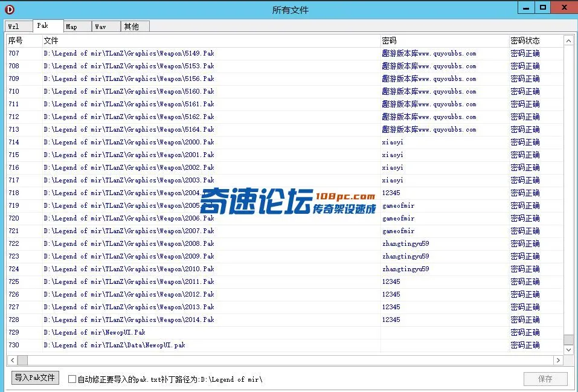Select the file path Weapon\5153.Pak
Viewport: 578px width, 392px height.
pyautogui.click(x=129, y=66)
